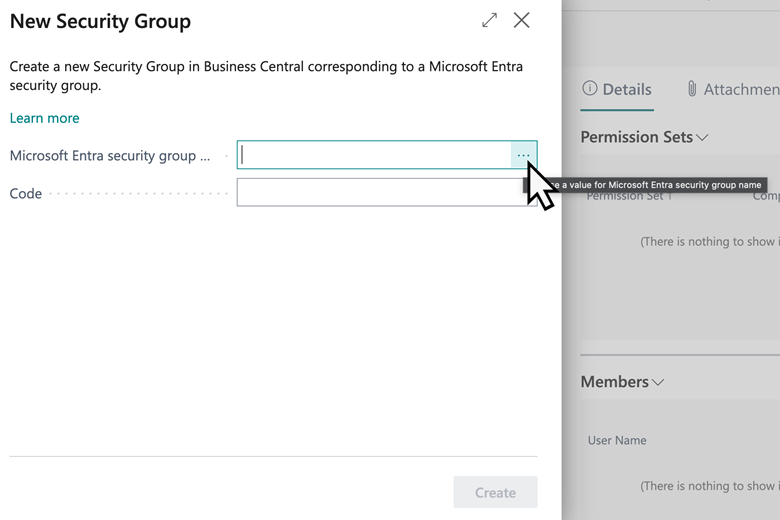Switch to the Details tab

pyautogui.click(x=627, y=90)
